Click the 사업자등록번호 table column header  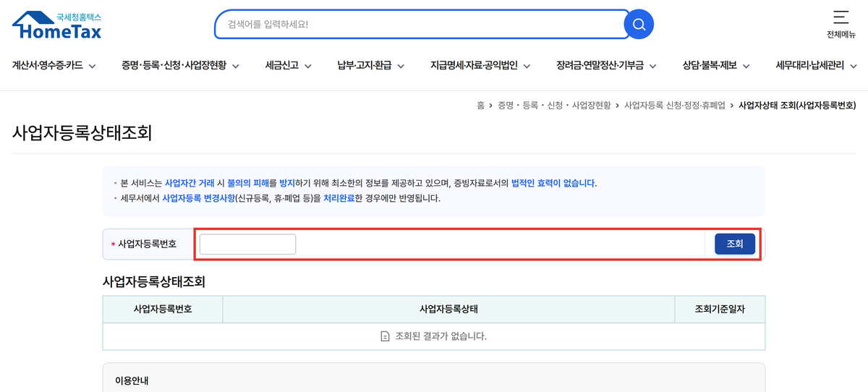[x=163, y=309]
